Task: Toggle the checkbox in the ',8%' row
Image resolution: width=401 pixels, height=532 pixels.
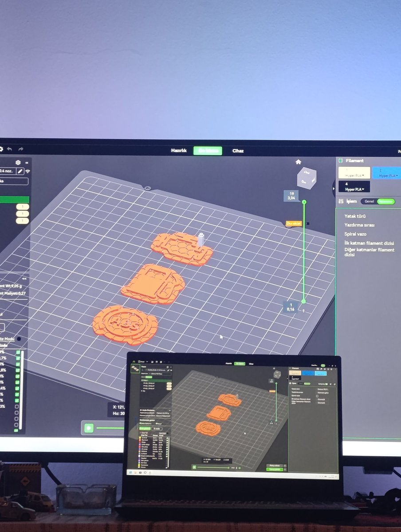Action: point(18,370)
